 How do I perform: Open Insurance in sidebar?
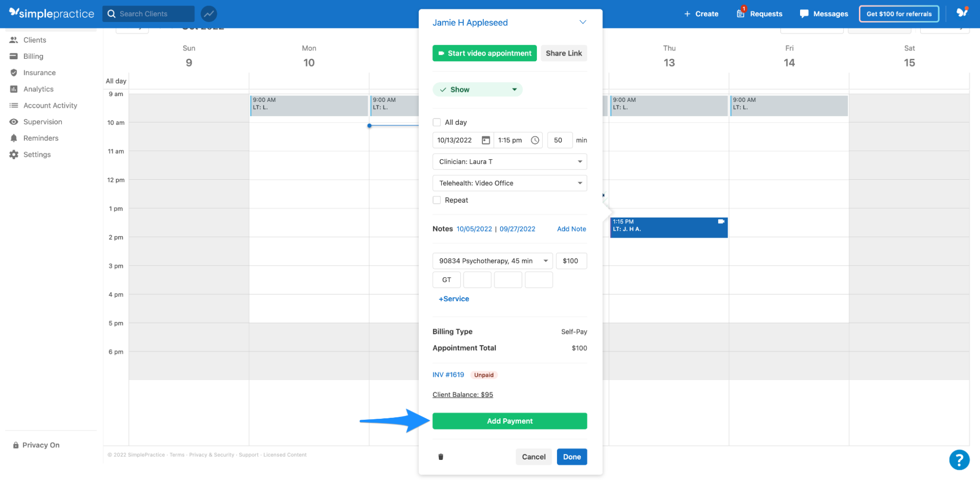tap(32, 72)
